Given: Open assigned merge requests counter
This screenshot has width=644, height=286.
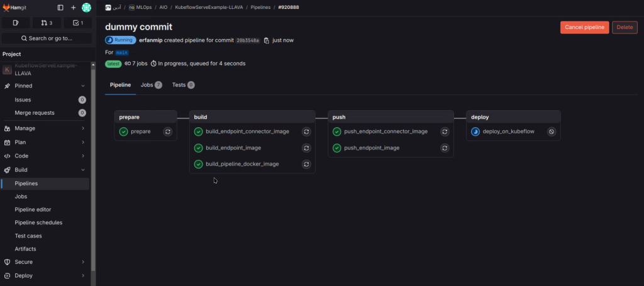Looking at the screenshot, I should click(47, 23).
